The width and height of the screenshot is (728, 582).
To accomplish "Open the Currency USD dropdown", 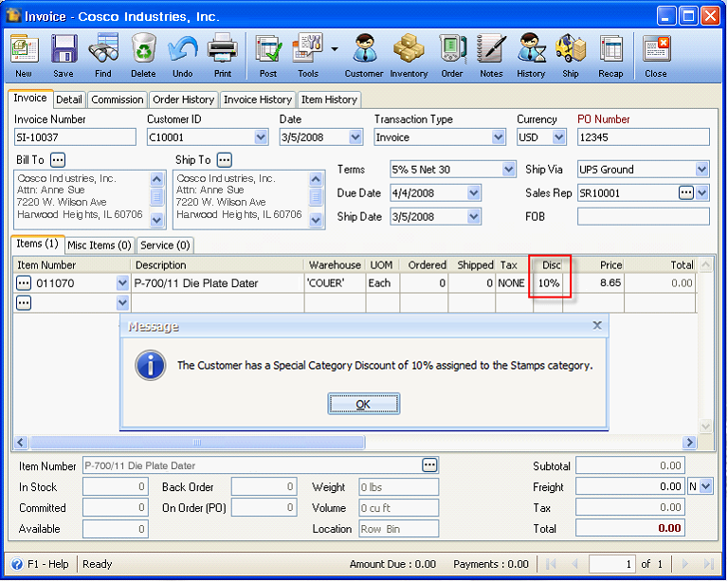I will pos(559,137).
